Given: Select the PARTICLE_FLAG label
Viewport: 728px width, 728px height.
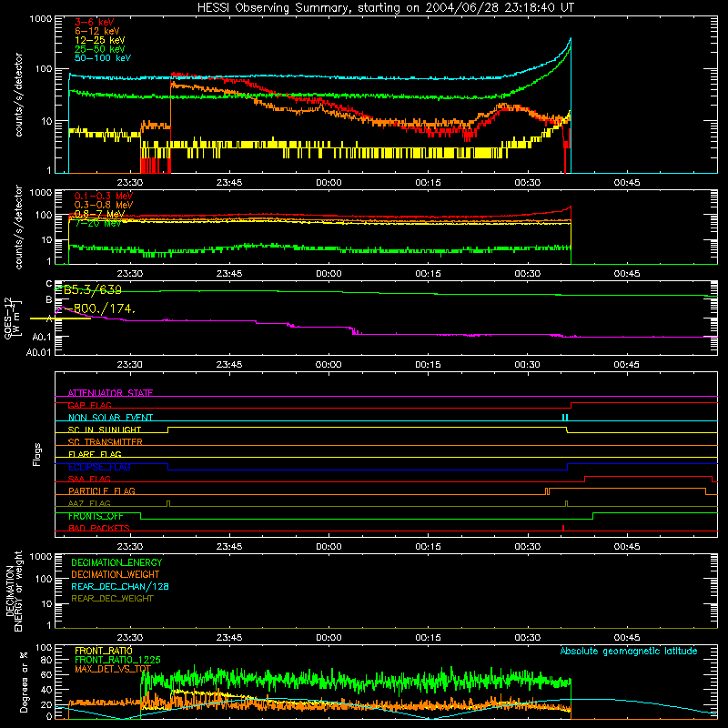Looking at the screenshot, I should [x=102, y=490].
